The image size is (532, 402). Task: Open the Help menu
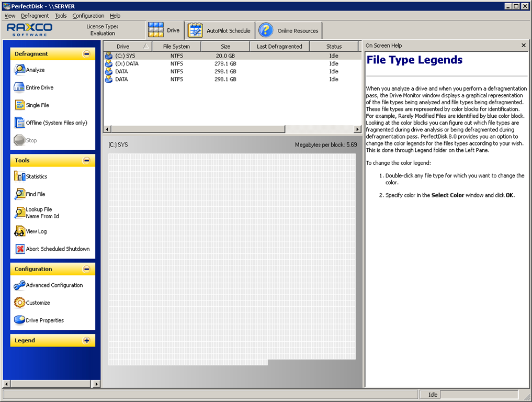[115, 16]
